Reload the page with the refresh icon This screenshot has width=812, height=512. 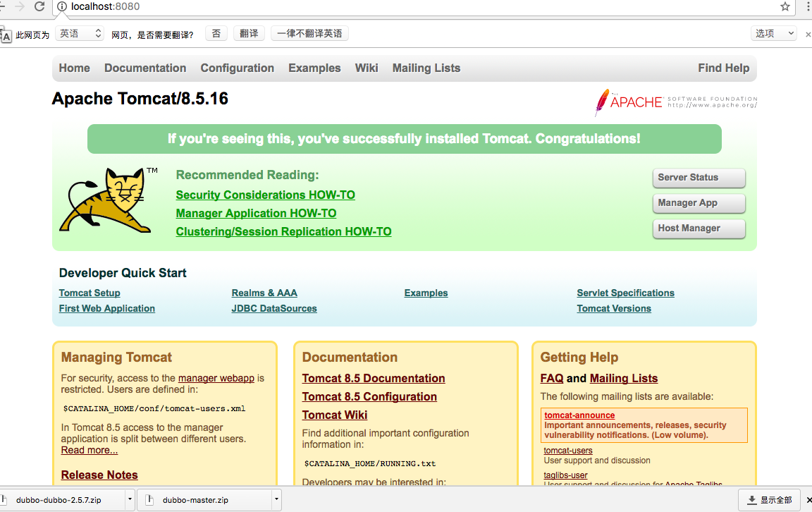coord(39,6)
